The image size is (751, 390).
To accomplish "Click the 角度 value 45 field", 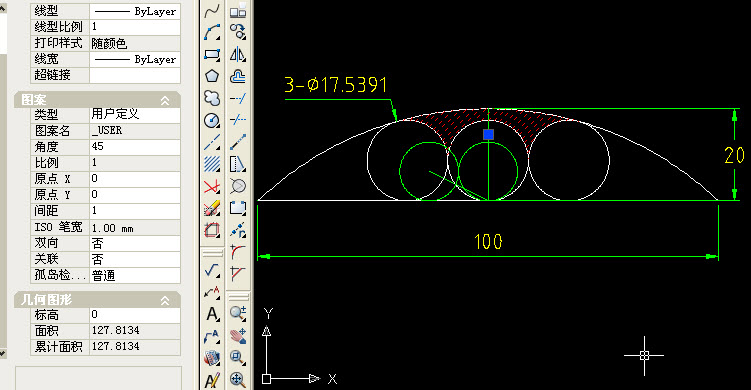I will pyautogui.click(x=135, y=146).
